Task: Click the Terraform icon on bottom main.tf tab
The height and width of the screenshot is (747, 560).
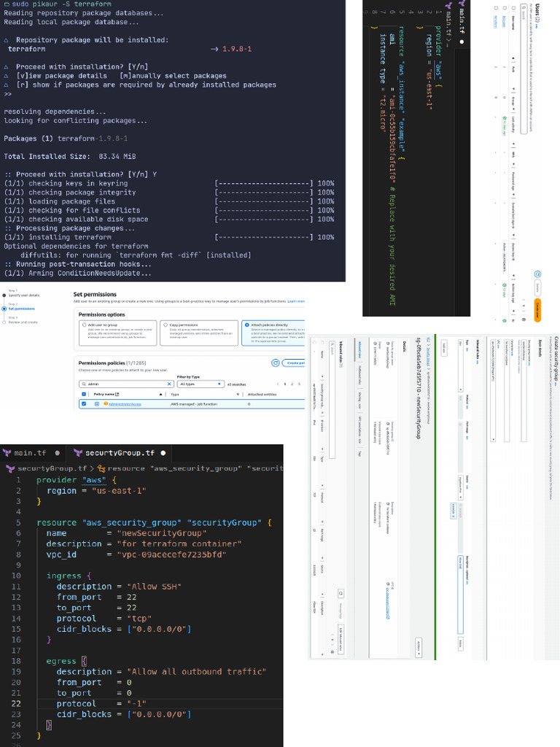Action: click(x=7, y=453)
